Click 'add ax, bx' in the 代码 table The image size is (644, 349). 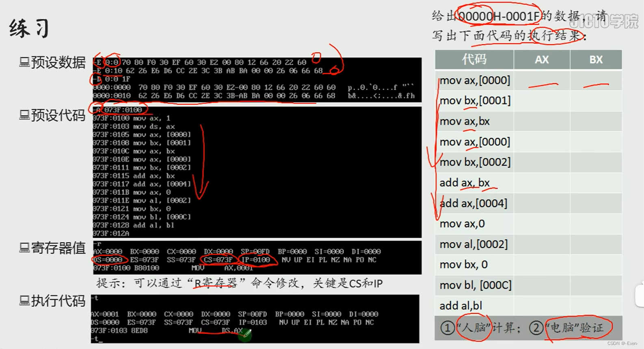[x=465, y=183]
